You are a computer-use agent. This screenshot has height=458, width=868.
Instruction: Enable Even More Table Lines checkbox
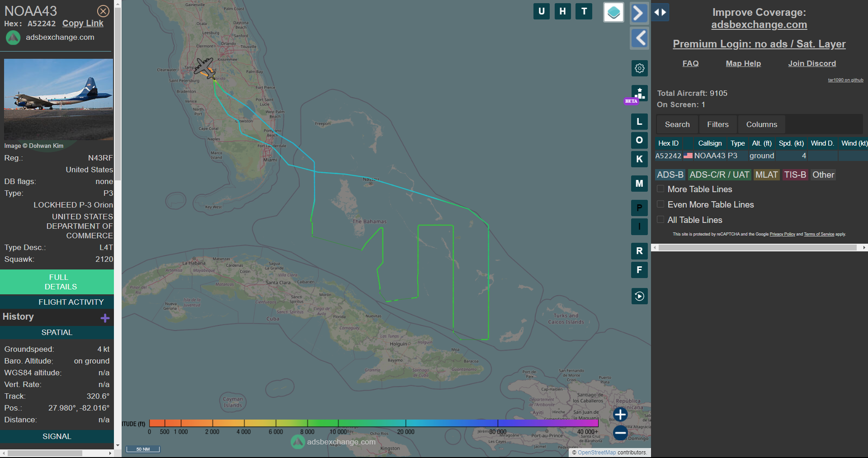click(x=660, y=204)
